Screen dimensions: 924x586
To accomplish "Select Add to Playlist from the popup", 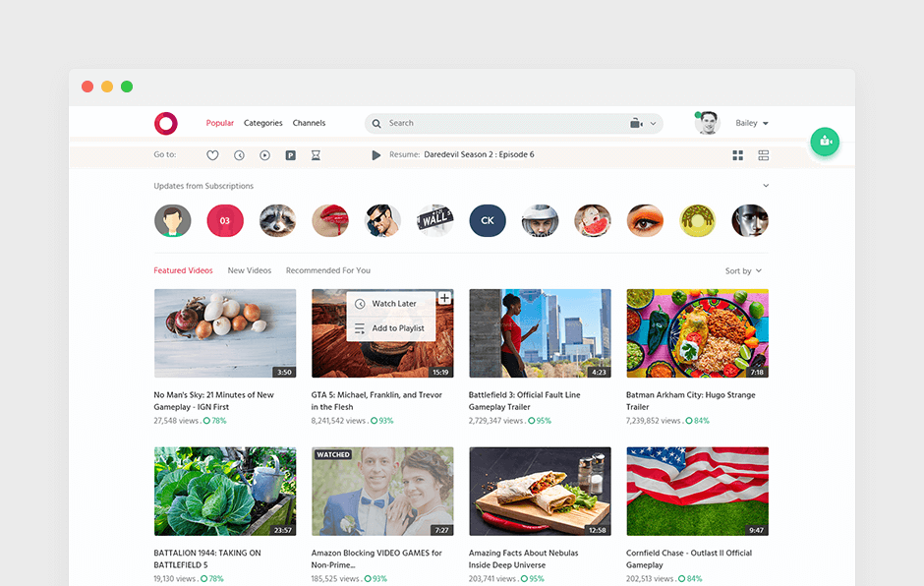I will tap(397, 328).
